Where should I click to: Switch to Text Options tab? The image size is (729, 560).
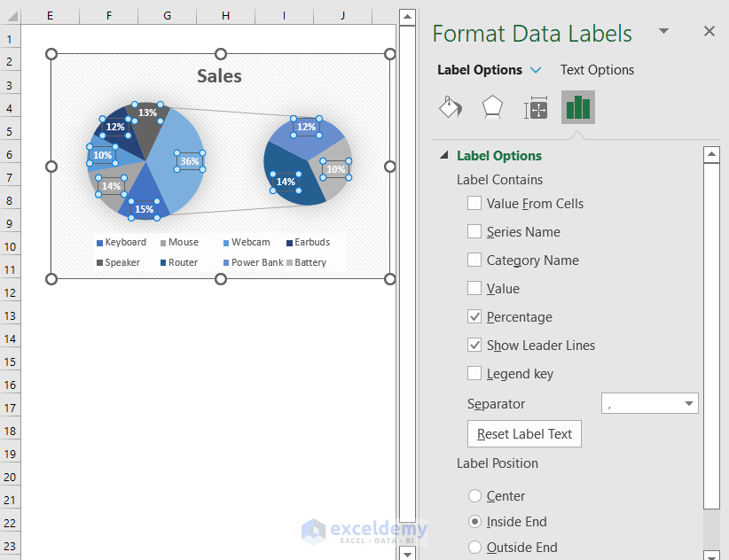[x=597, y=70]
